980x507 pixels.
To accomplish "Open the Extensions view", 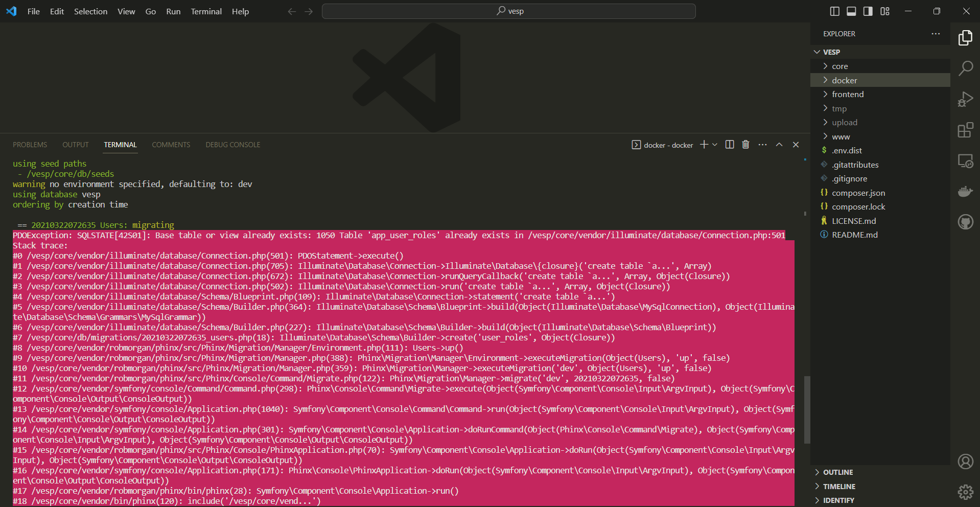I will pyautogui.click(x=965, y=130).
